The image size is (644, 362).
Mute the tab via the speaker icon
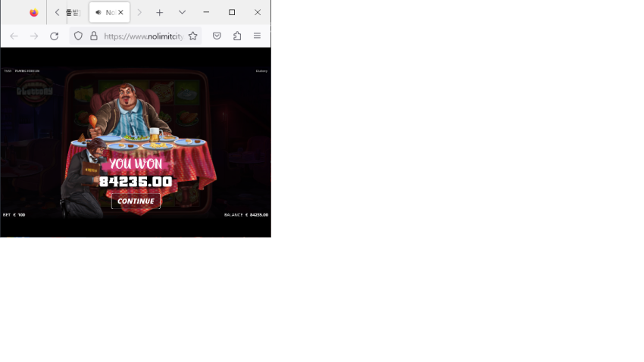98,13
